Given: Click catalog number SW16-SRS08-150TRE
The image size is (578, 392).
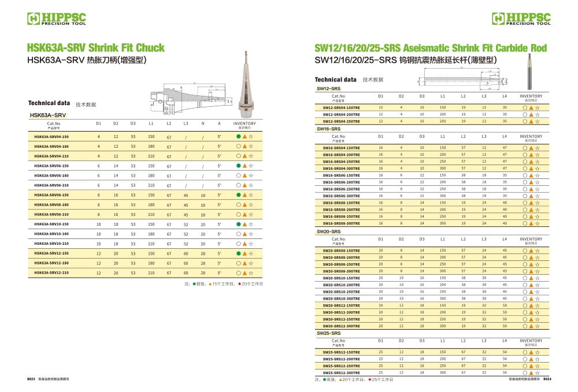Looking at the screenshot, I should (342, 203).
